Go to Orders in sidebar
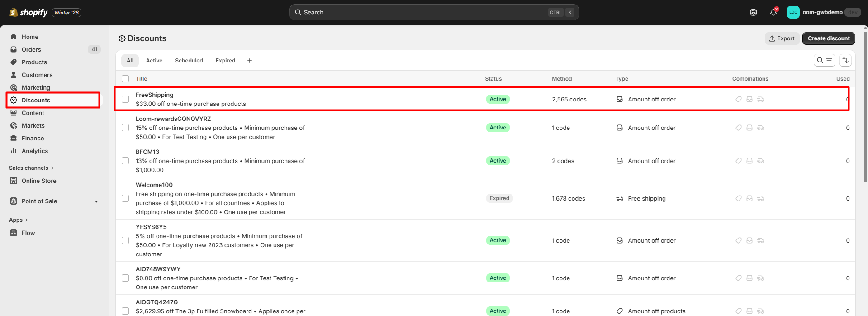868x316 pixels. [x=31, y=49]
